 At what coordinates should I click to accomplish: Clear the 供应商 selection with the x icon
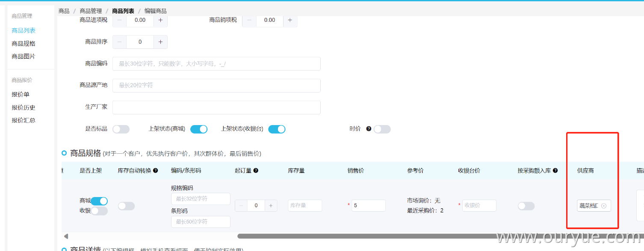click(x=604, y=206)
